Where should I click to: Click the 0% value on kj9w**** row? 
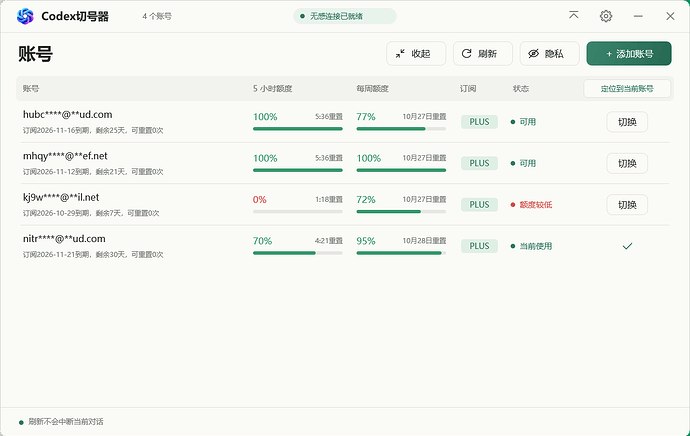(x=260, y=200)
